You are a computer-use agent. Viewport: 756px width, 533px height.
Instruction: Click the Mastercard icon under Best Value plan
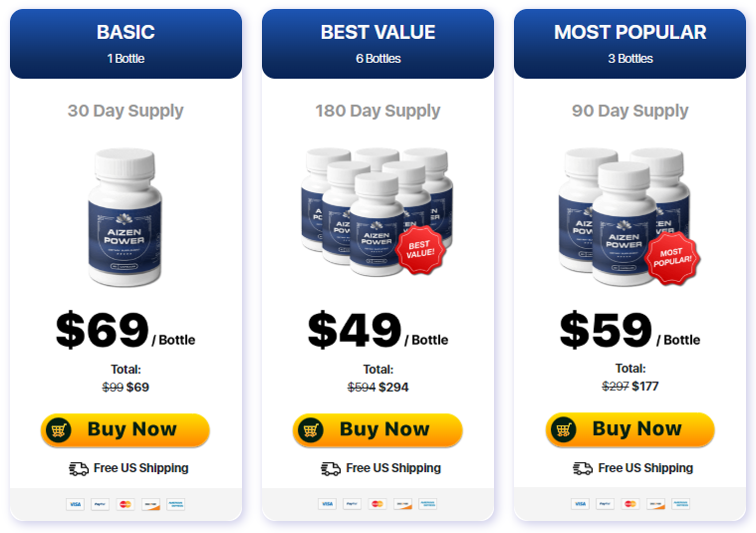click(378, 504)
